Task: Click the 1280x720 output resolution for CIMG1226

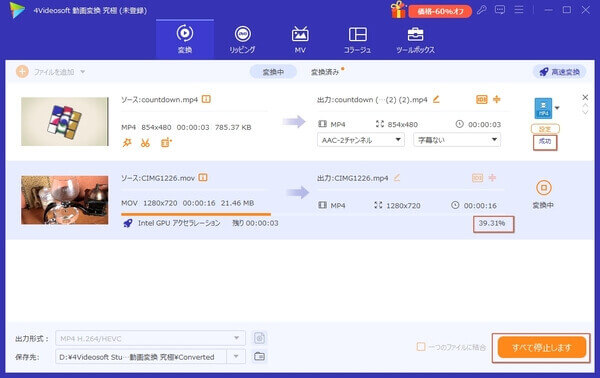Action: pyautogui.click(x=403, y=205)
